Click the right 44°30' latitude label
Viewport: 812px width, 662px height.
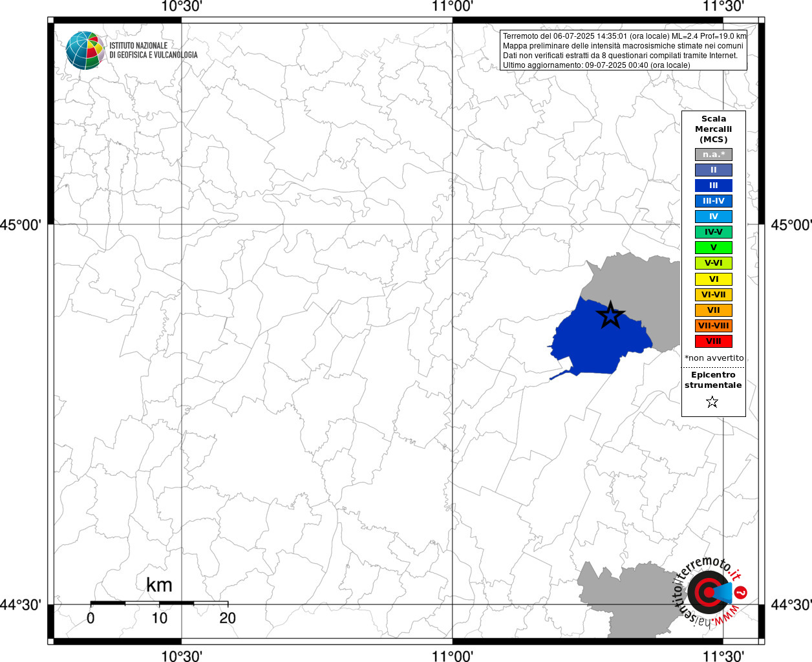pos(791,604)
